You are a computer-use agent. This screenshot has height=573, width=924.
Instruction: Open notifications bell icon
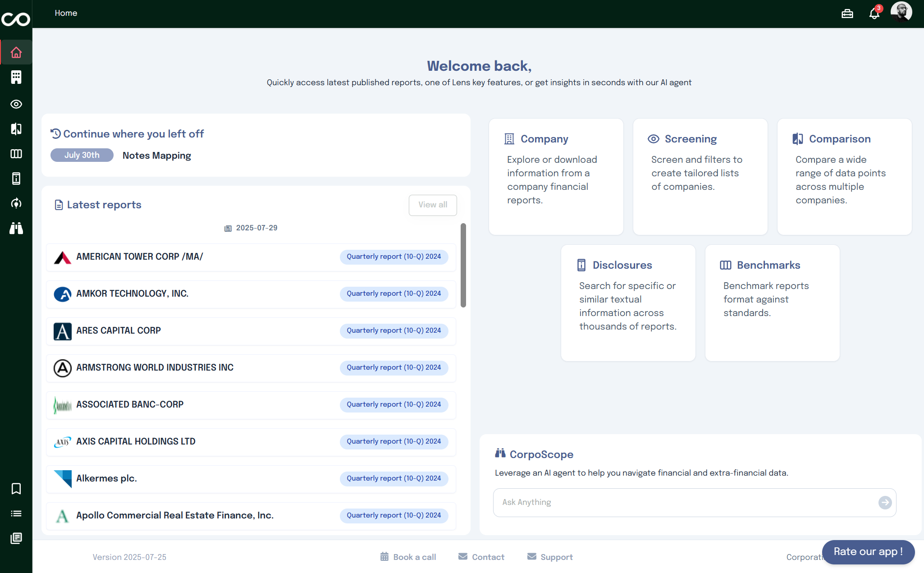(874, 14)
